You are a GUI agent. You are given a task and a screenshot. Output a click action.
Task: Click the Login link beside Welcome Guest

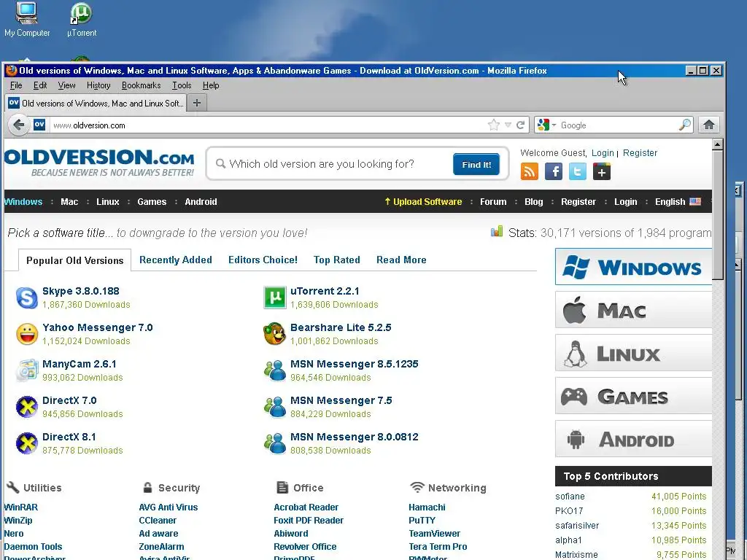(x=603, y=153)
